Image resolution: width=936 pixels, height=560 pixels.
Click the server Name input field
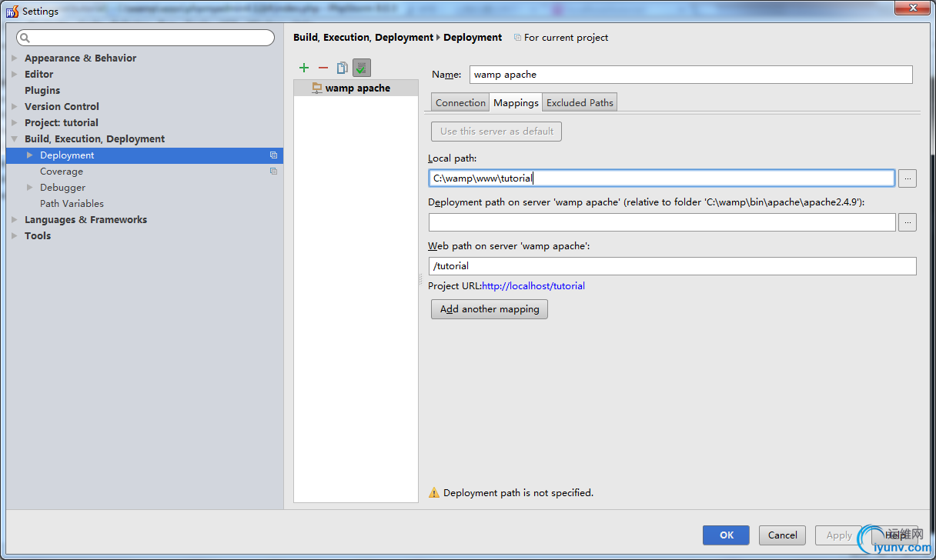coord(690,75)
